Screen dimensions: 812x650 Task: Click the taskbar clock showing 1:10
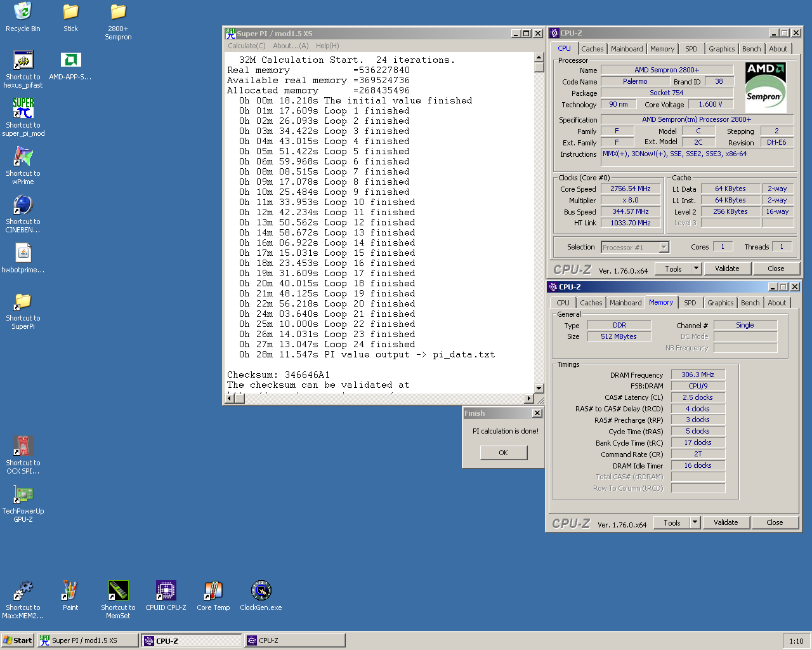click(797, 641)
